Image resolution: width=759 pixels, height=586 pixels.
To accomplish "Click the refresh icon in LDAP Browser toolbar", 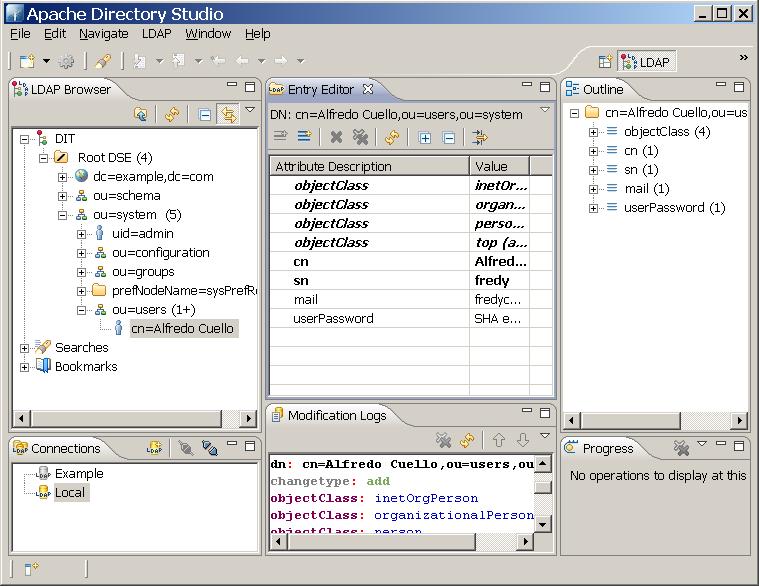I will point(172,115).
